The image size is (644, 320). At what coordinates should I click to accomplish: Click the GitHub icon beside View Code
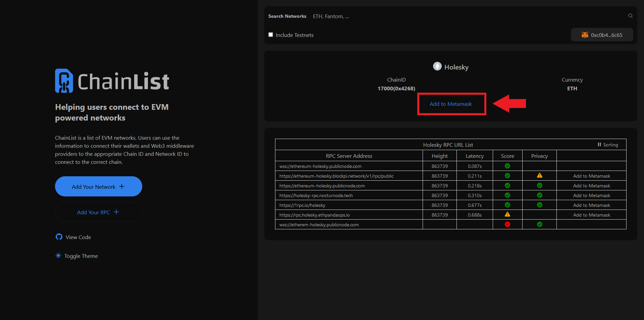(x=59, y=237)
